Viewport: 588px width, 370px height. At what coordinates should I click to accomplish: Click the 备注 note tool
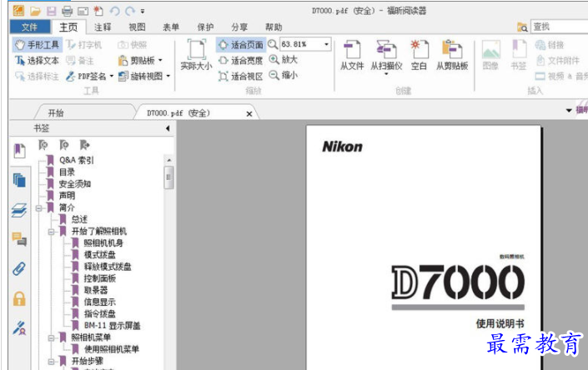click(80, 60)
